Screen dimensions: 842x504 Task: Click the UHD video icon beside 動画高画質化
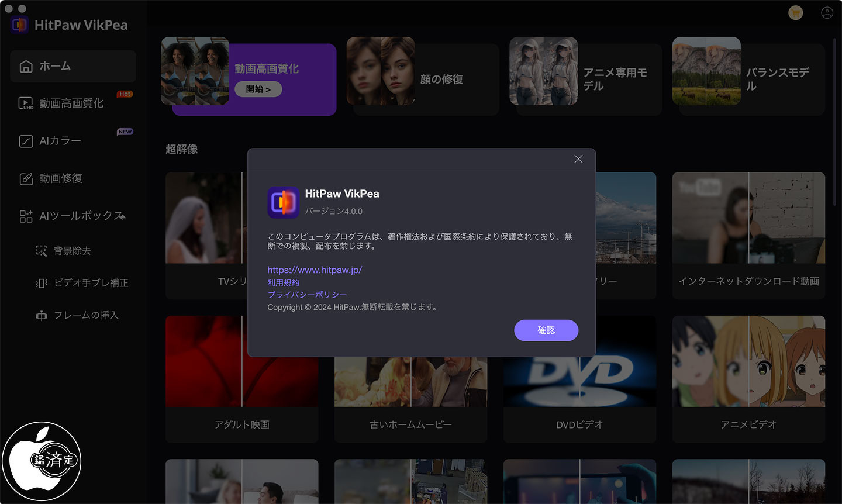click(x=26, y=103)
